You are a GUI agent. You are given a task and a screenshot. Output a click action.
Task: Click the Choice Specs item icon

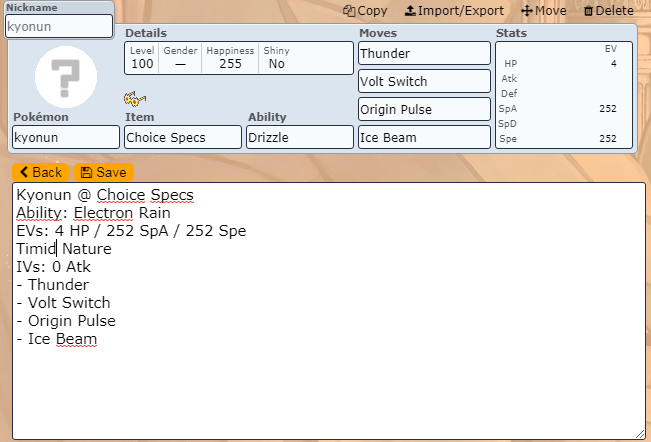coord(136,98)
